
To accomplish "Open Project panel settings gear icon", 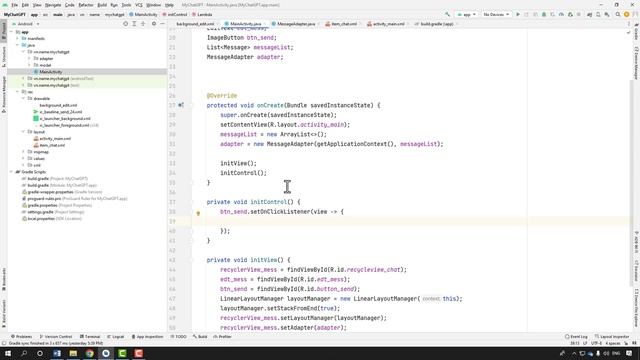I will pos(154,24).
